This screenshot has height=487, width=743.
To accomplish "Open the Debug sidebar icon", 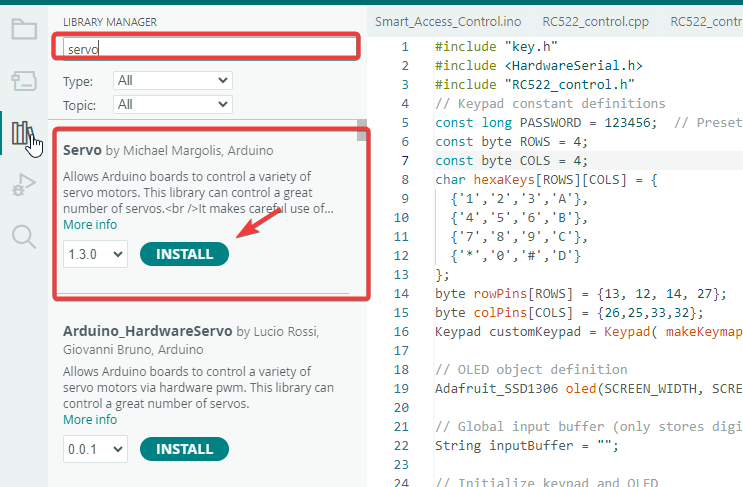I will click(x=24, y=185).
